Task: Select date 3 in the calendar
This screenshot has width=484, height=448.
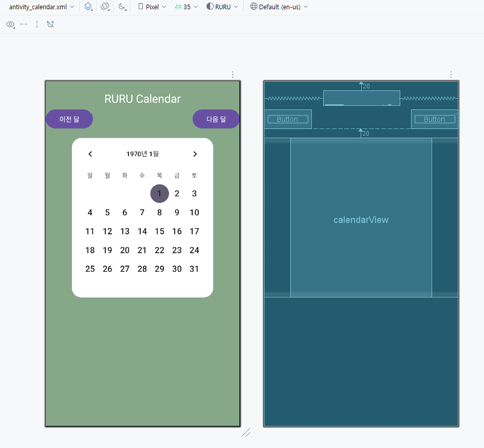Action: [x=194, y=194]
